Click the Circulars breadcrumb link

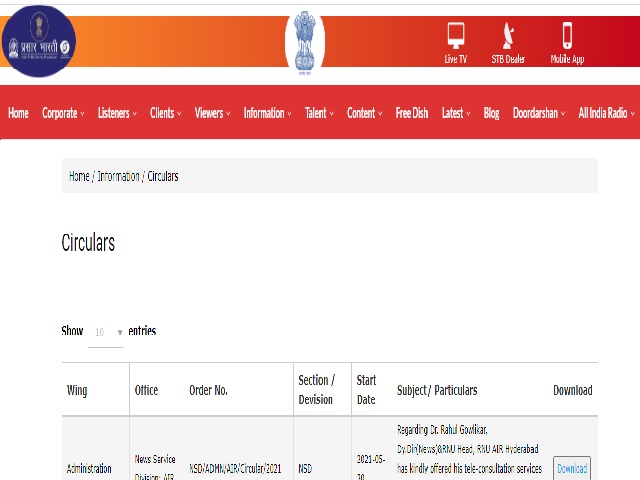tap(163, 176)
